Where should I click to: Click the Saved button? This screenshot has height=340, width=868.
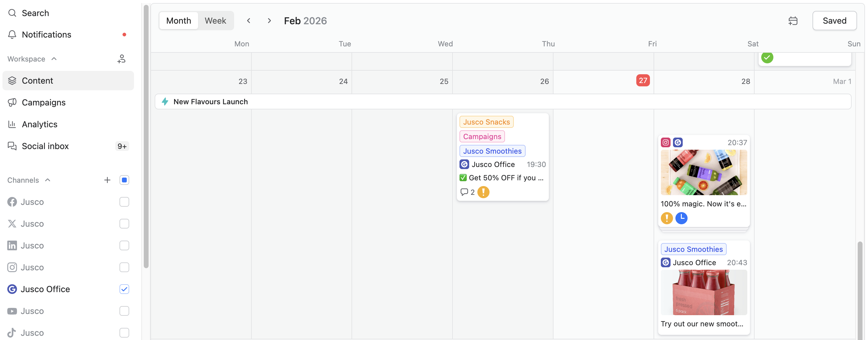(x=834, y=21)
